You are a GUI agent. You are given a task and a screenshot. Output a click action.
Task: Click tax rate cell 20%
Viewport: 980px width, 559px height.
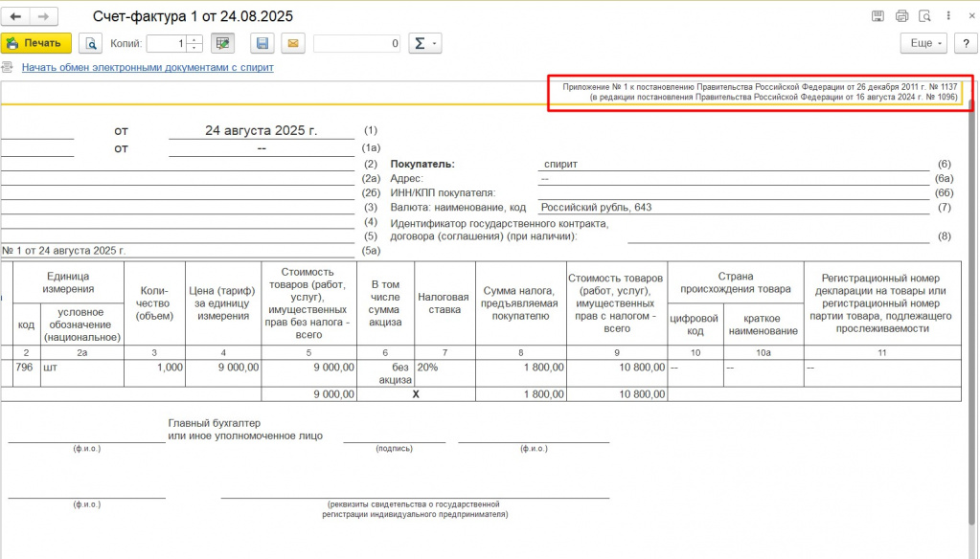pyautogui.click(x=445, y=373)
